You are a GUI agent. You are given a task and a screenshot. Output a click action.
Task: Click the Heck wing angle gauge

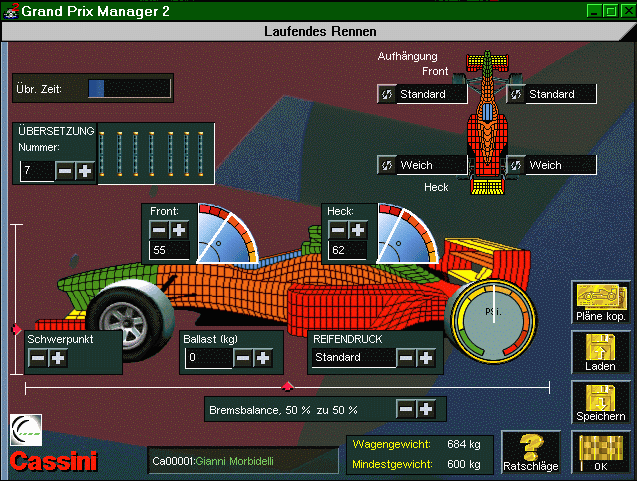pyautogui.click(x=408, y=234)
